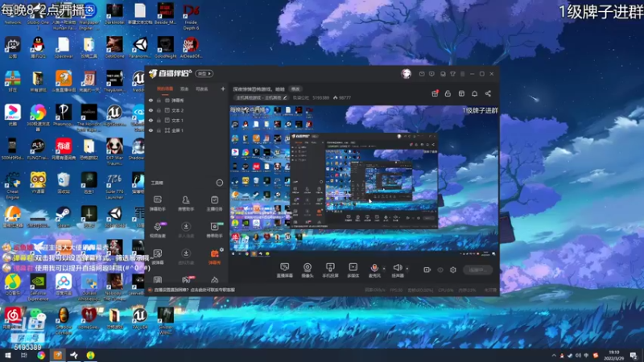Open notifications bell icon
This screenshot has height=362, width=644.
(474, 93)
